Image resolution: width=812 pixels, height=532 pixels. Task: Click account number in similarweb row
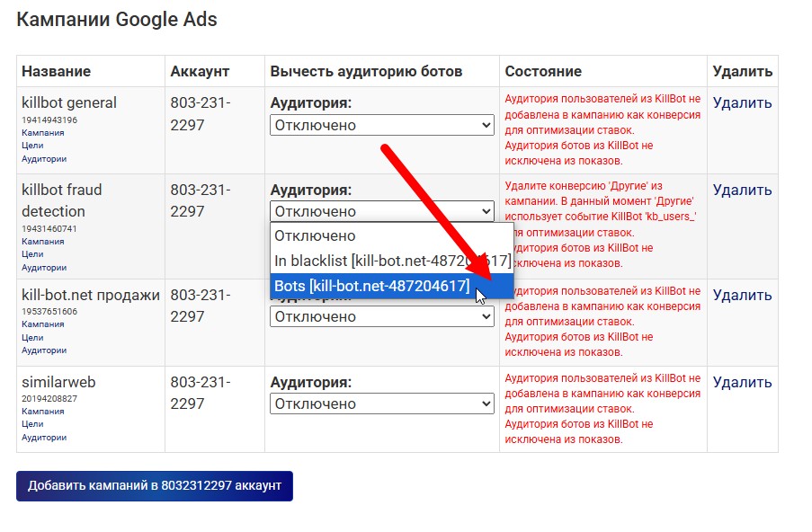pos(201,393)
